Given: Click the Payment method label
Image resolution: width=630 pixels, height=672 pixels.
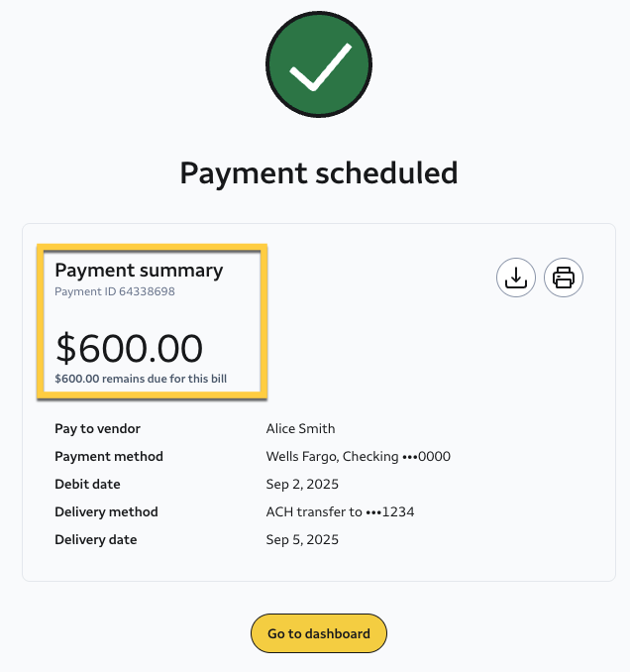Looking at the screenshot, I should (x=109, y=457).
